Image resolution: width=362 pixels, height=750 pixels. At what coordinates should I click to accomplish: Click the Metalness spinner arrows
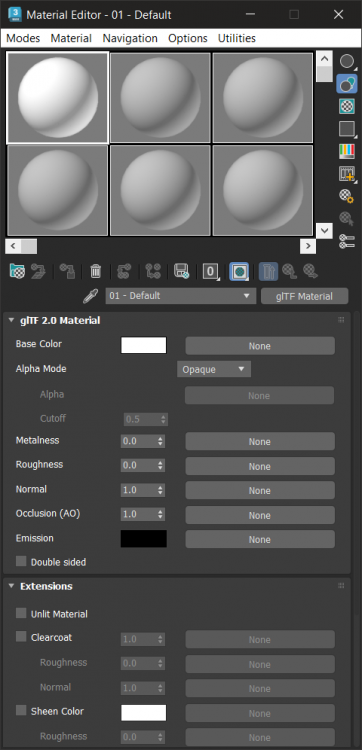(x=160, y=441)
